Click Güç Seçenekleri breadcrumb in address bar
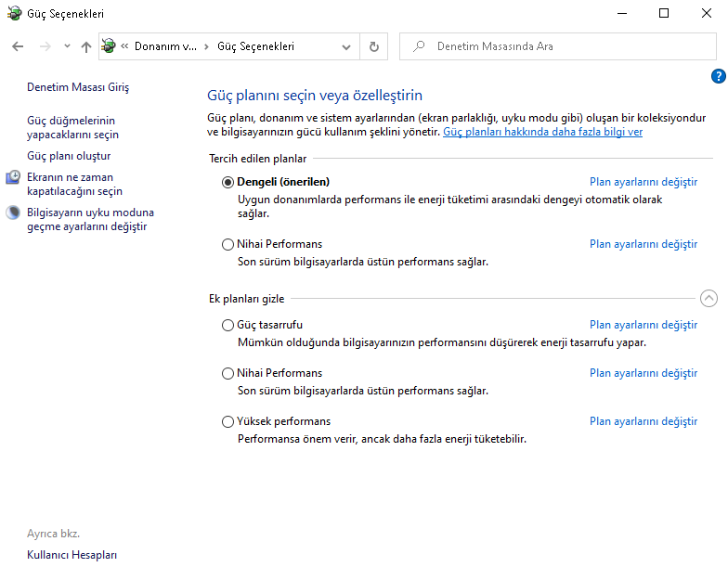The image size is (728, 580). click(x=255, y=46)
